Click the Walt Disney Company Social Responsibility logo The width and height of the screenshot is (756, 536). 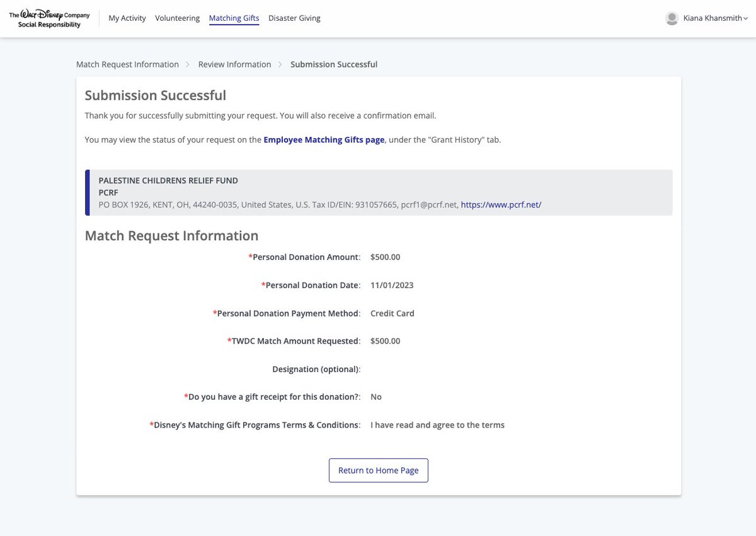(x=50, y=19)
